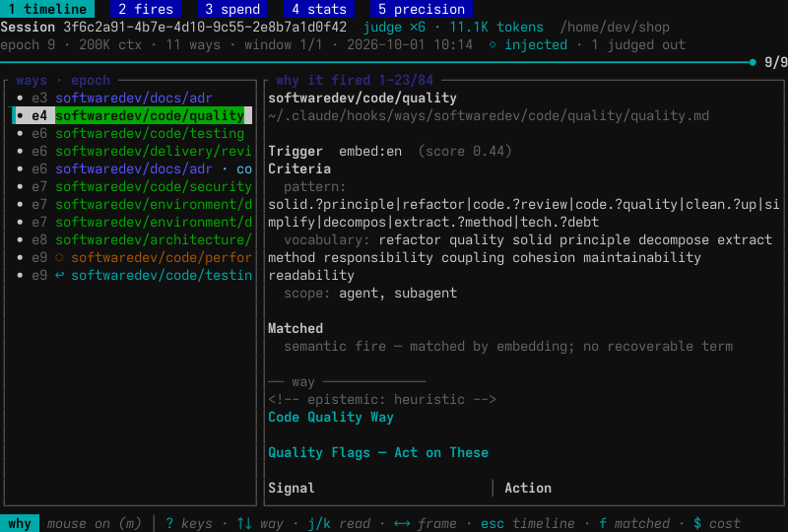Click the timeline scrubber end marker dot
Screen dimensions: 788x532
click(753, 62)
